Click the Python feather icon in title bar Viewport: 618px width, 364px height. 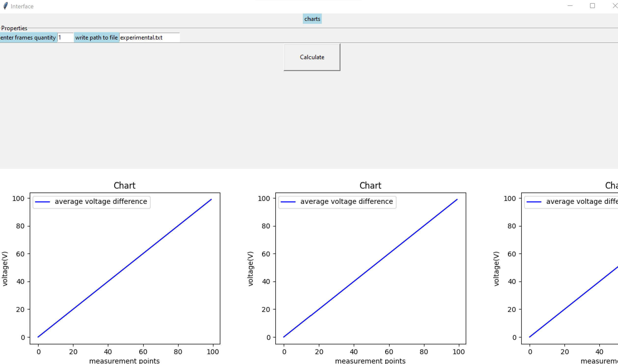(x=5, y=6)
